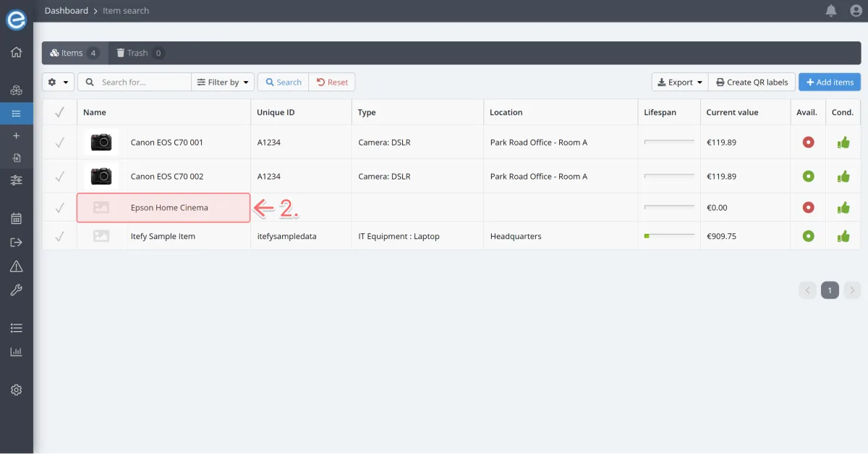This screenshot has width=868, height=454.
Task: Open the itefy logo home link
Action: tap(16, 20)
